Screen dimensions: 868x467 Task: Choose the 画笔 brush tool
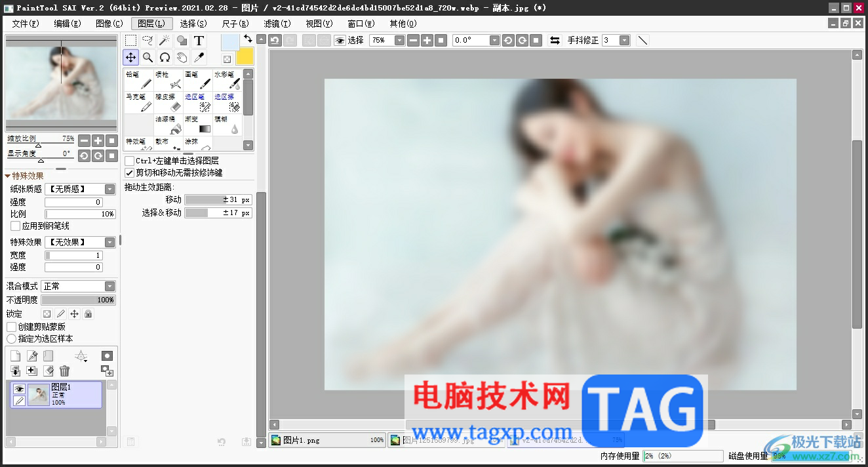point(198,80)
